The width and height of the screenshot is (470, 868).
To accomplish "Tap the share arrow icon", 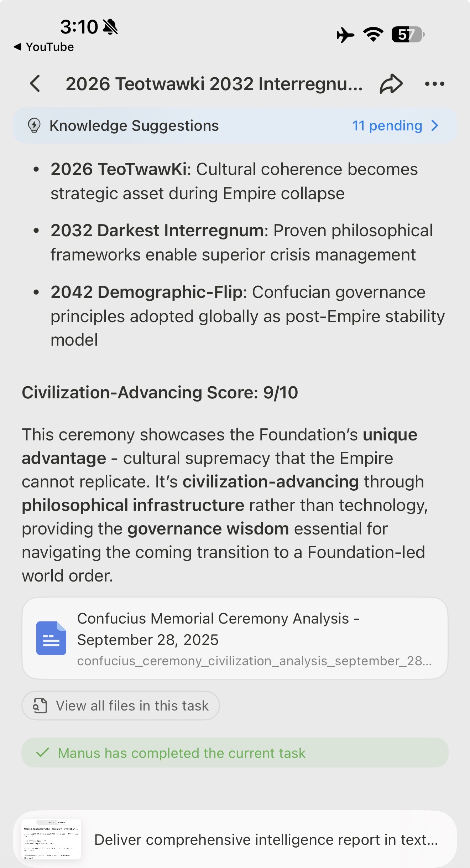I will (x=391, y=84).
